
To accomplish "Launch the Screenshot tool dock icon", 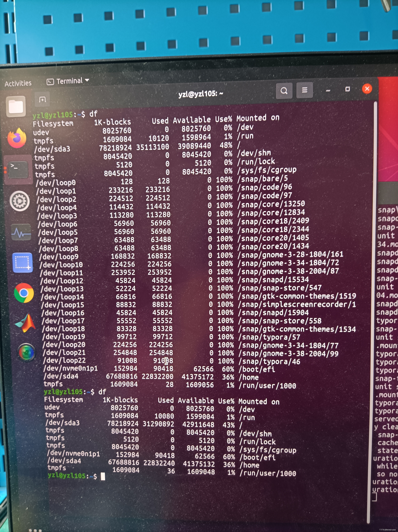I will [x=22, y=263].
